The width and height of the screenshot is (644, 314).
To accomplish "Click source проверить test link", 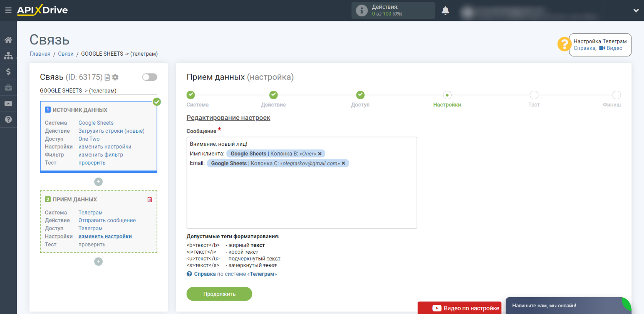I will click(92, 162).
